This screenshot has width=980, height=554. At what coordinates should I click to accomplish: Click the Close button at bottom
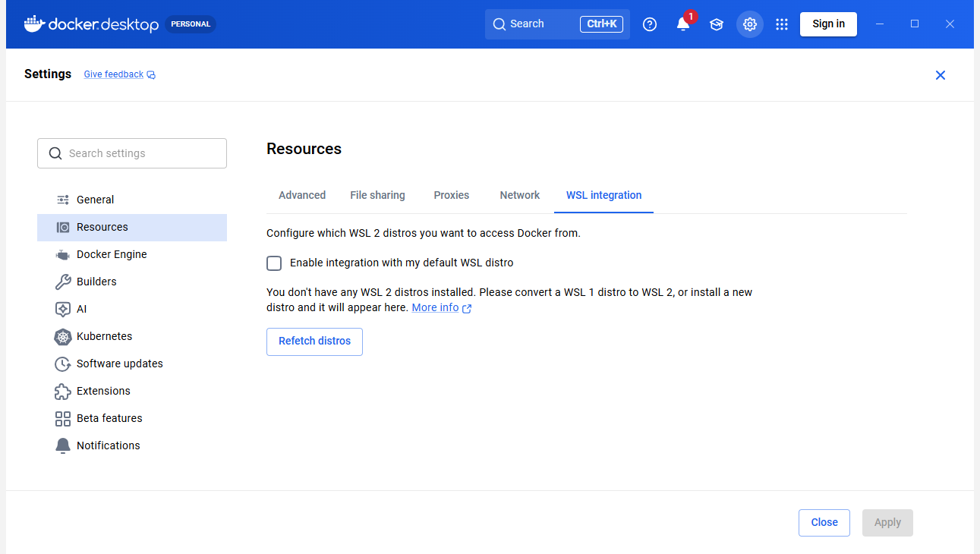(x=824, y=523)
